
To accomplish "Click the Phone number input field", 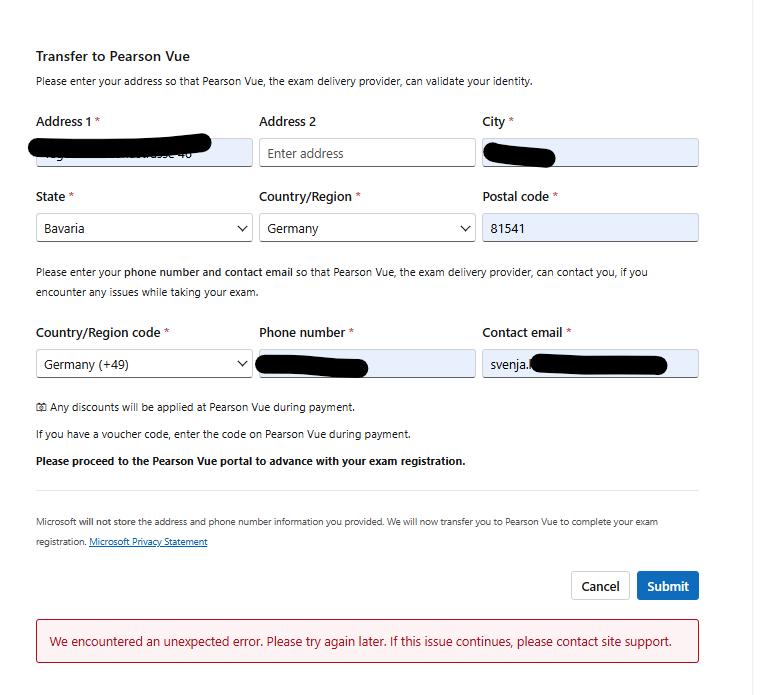I will click(x=367, y=364).
